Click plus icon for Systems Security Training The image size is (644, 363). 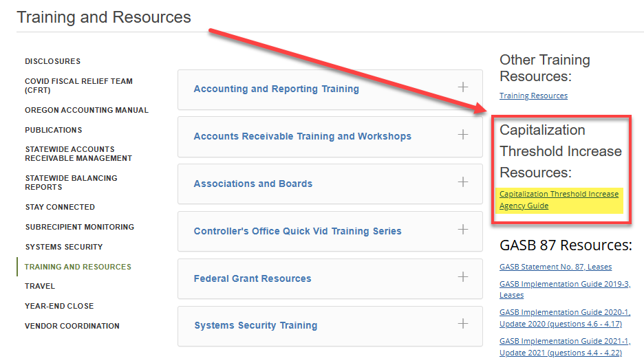[463, 324]
